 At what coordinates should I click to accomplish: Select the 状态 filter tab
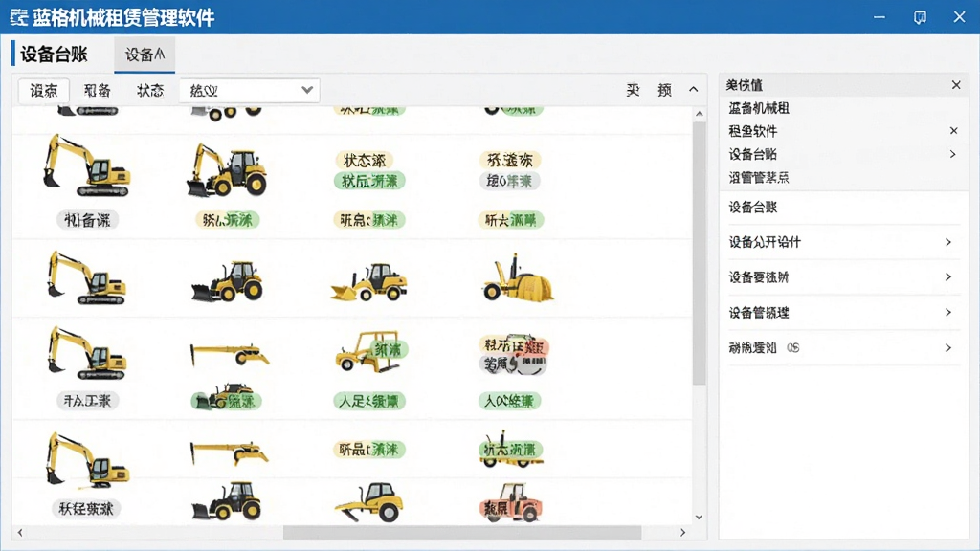(150, 91)
